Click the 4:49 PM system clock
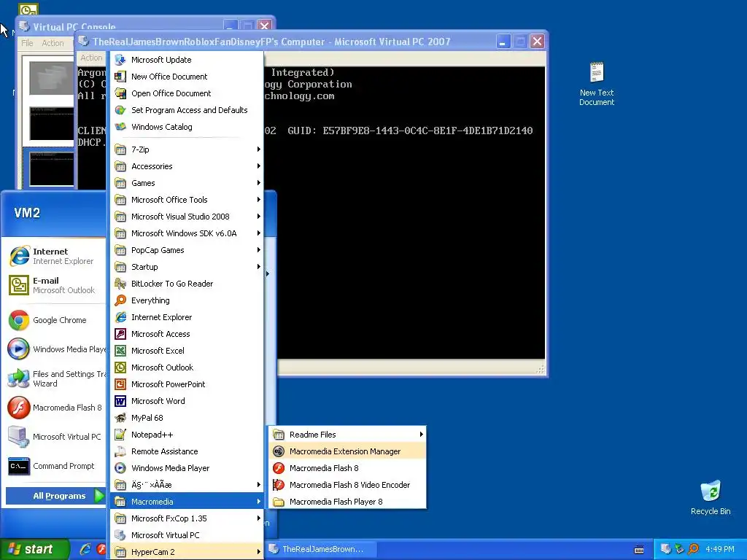This screenshot has height=560, width=747. click(719, 549)
